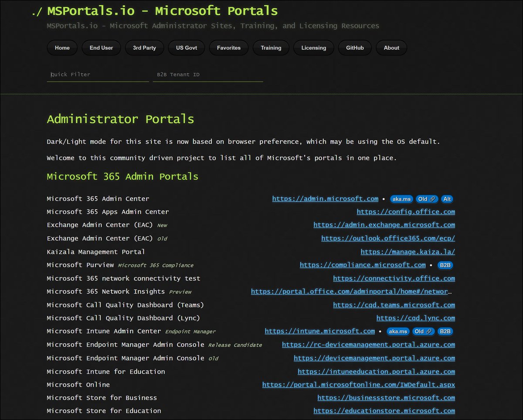The width and height of the screenshot is (523, 420).
Task: Go to the Training page
Action: [271, 48]
